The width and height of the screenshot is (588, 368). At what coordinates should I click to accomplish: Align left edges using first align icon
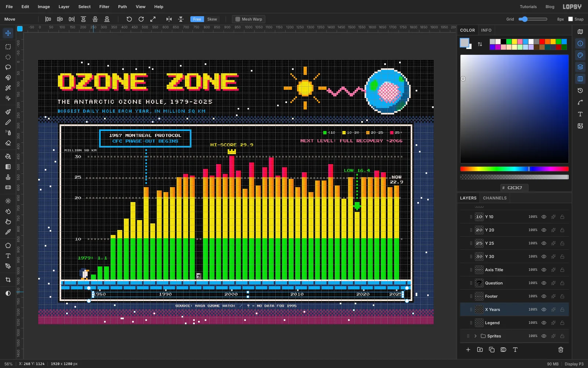48,19
